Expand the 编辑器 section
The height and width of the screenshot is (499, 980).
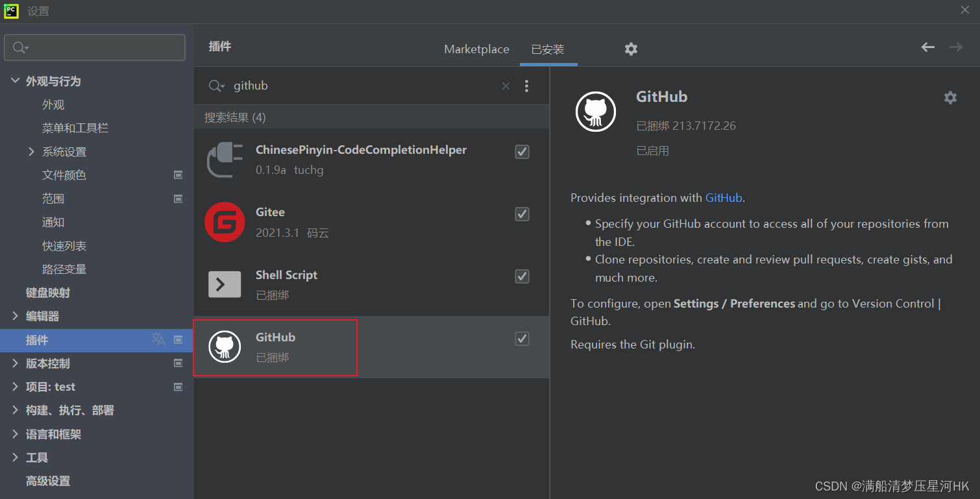coord(16,316)
